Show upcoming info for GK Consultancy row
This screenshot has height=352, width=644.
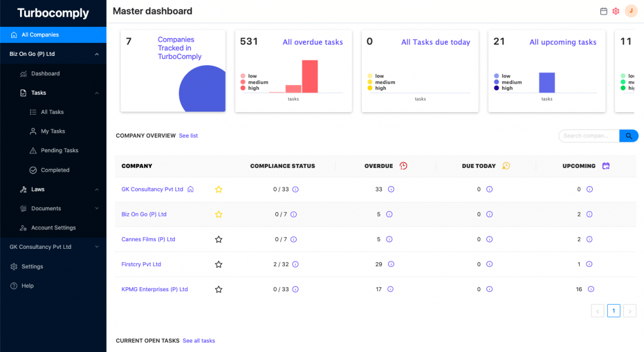pos(589,189)
